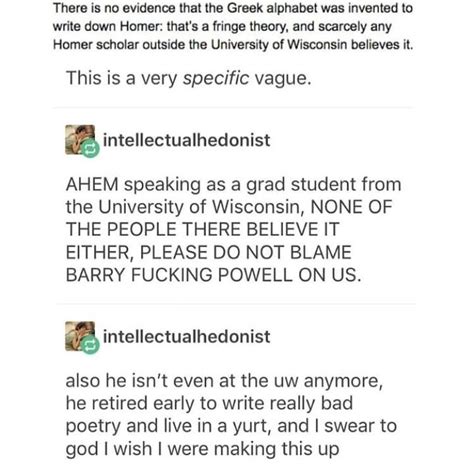Click the text "BARRY FUCKING POWELL ON US."
This screenshot has height=468, width=474.
[213, 275]
